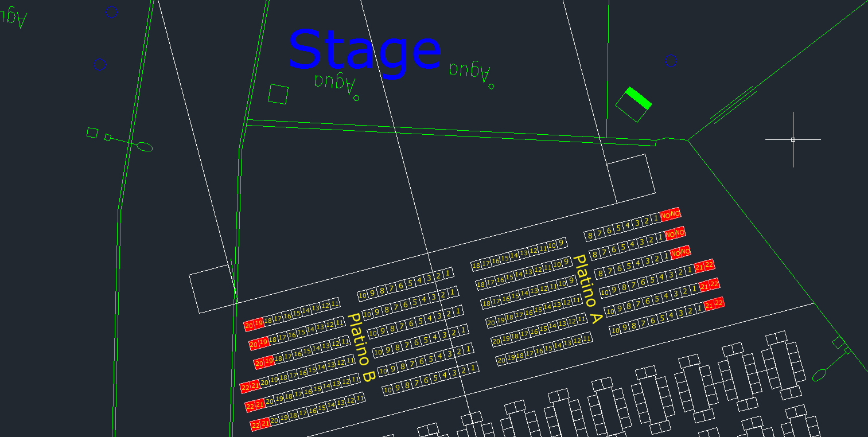
Task: Select the small green circle beneath Agua text
Action: pos(356,98)
